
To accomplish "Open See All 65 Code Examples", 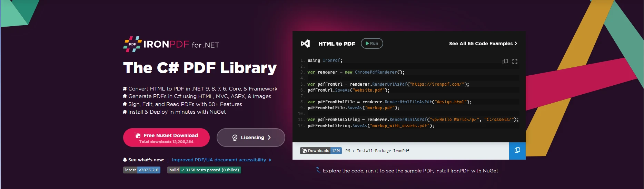I will [483, 44].
